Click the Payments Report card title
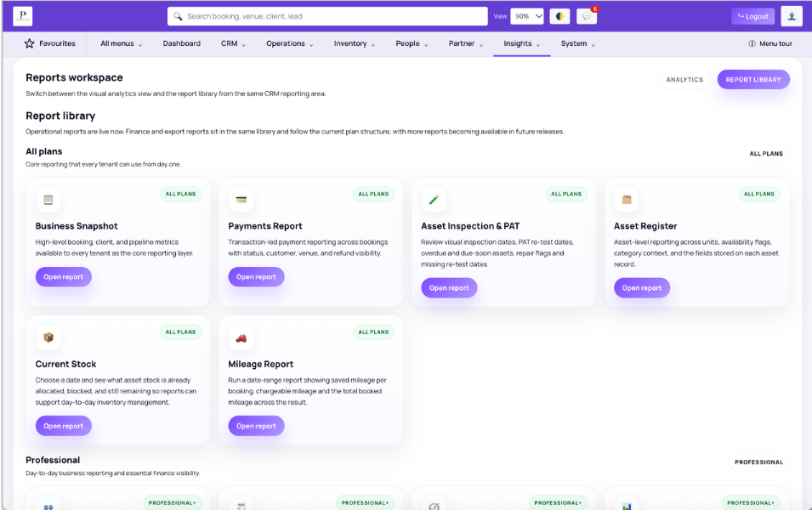 pyautogui.click(x=265, y=226)
